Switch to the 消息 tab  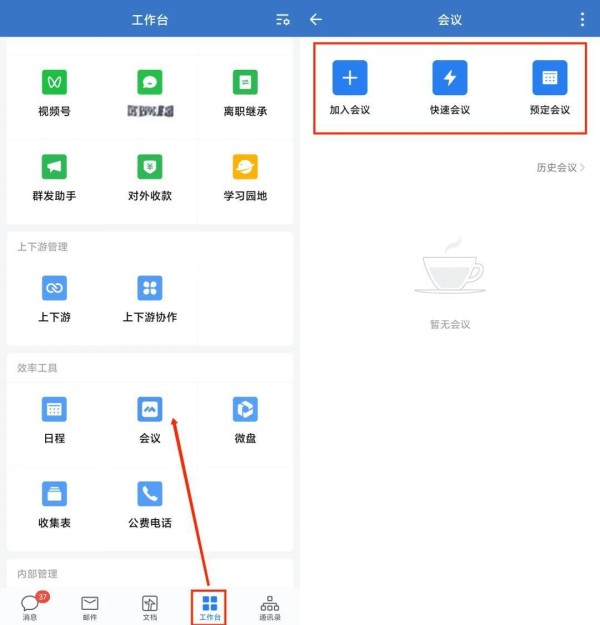coord(30,607)
